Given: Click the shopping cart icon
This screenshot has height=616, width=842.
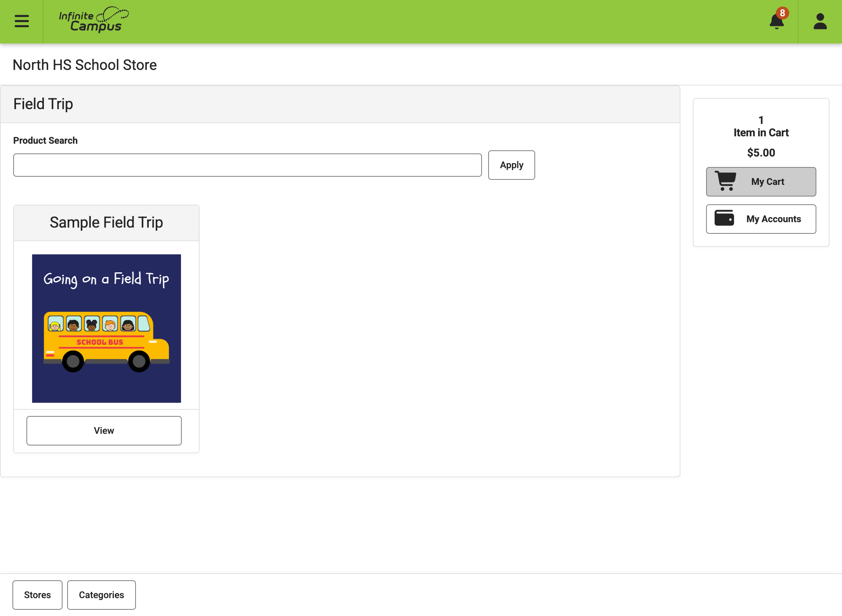Looking at the screenshot, I should click(x=725, y=181).
